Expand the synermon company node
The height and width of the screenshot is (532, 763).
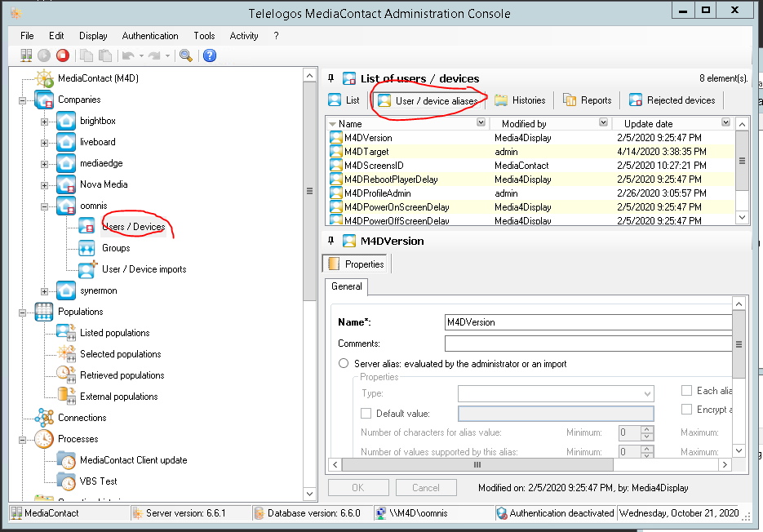tap(44, 291)
